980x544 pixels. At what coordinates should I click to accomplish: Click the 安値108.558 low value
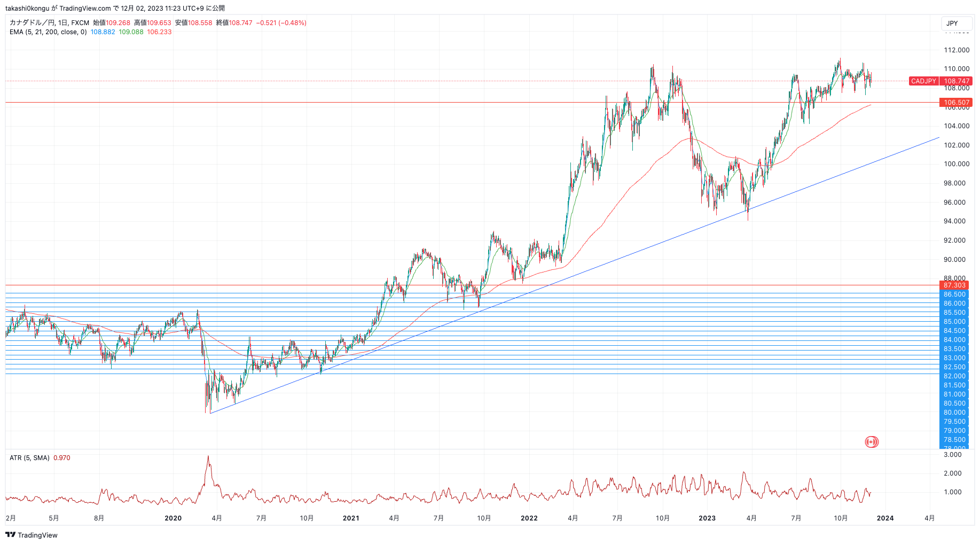point(194,23)
